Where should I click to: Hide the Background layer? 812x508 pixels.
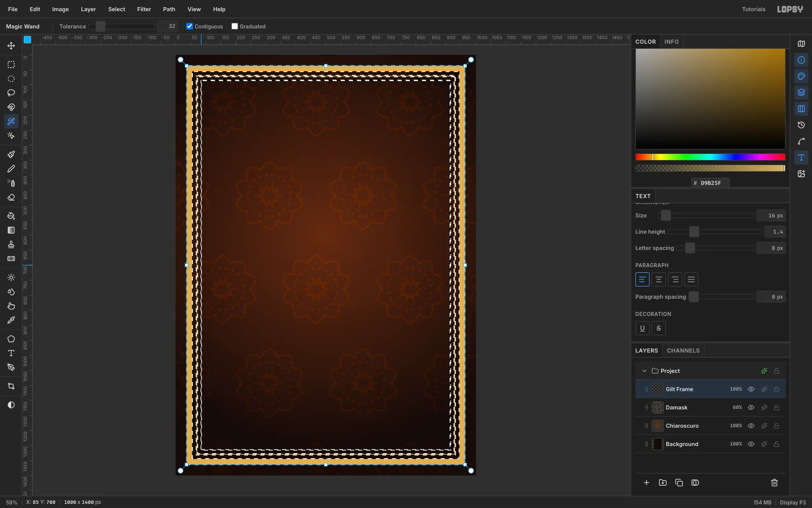pos(751,444)
